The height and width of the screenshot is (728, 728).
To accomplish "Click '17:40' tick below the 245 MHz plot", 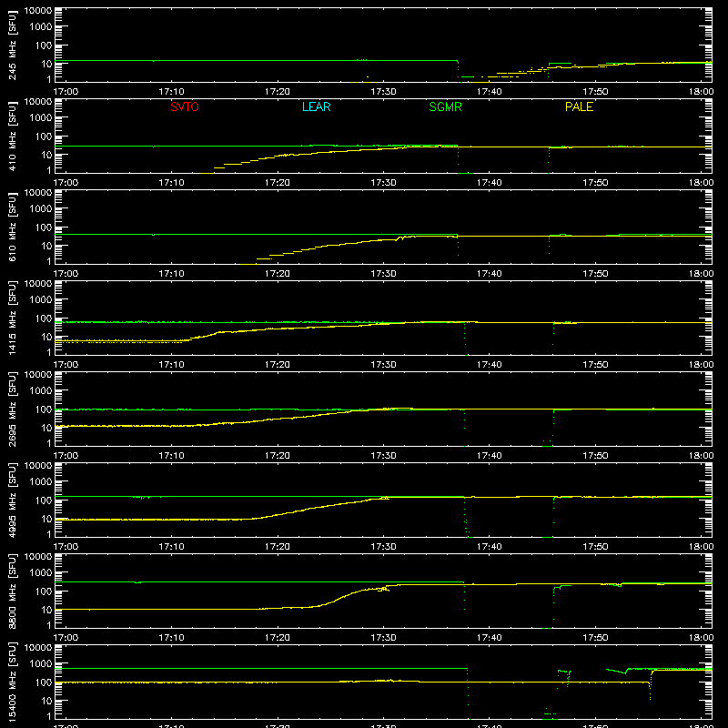I will click(x=489, y=92).
